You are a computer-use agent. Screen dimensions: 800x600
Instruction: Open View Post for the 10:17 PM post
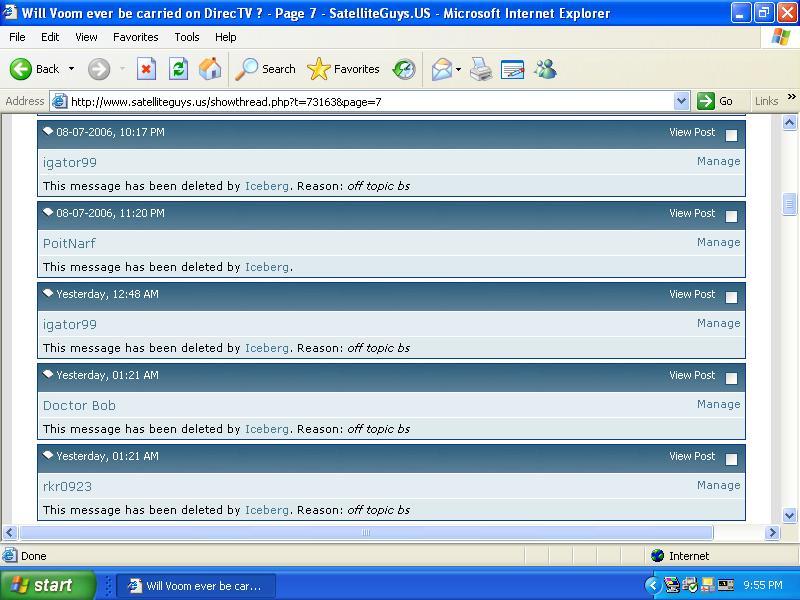tap(692, 132)
